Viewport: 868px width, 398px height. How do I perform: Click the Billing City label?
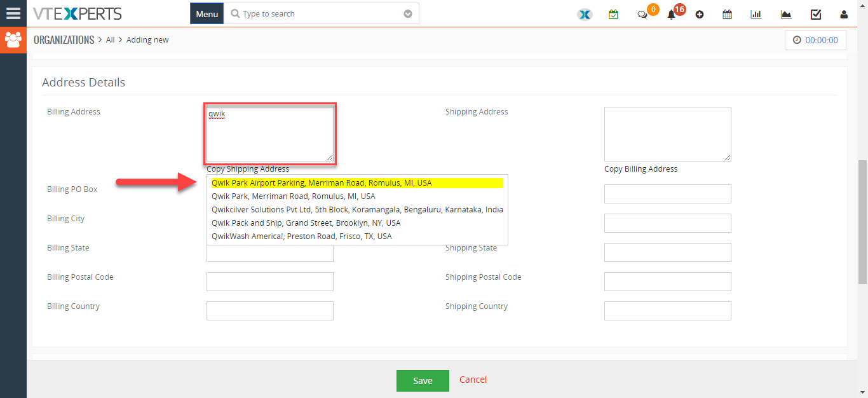tap(65, 219)
